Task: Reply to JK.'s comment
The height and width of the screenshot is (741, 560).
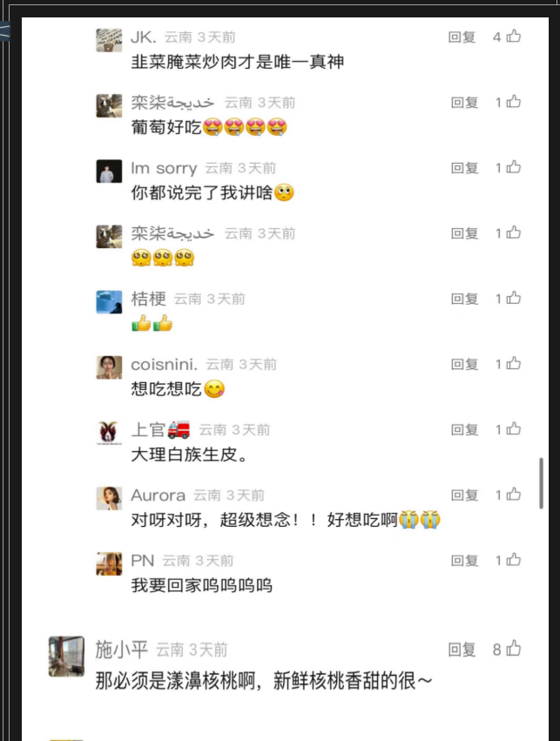Action: tap(462, 37)
